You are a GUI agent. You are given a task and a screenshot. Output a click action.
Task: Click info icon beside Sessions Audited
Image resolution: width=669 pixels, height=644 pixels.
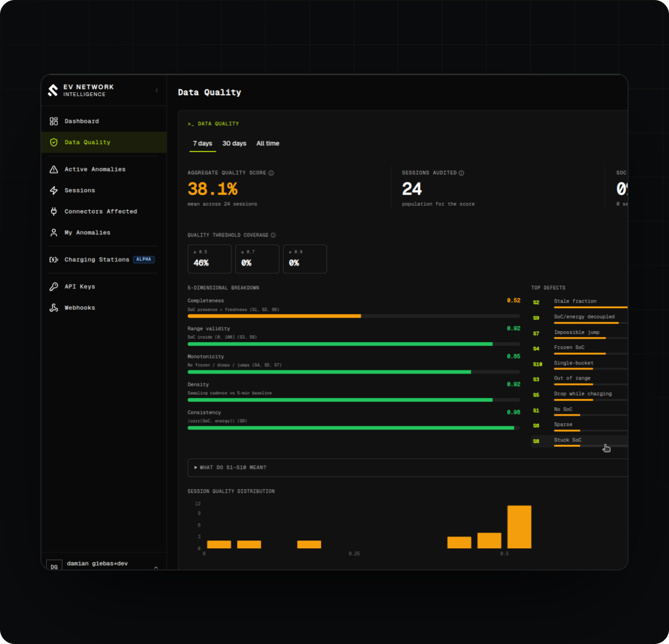coord(461,173)
